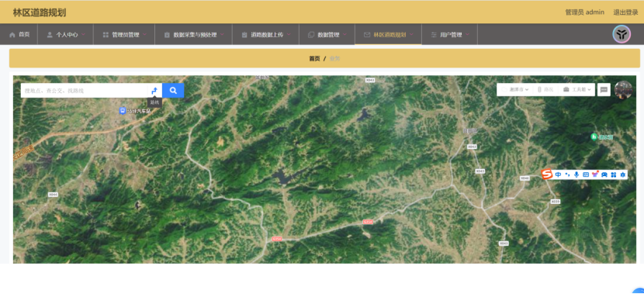Expand the 工具箱 toolbox dropdown

tap(577, 89)
